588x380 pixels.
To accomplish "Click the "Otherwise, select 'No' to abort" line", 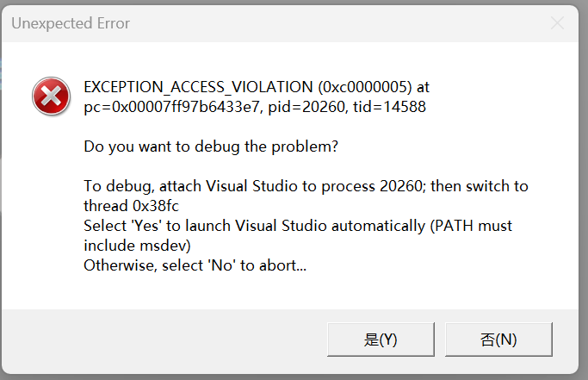I will click(195, 265).
